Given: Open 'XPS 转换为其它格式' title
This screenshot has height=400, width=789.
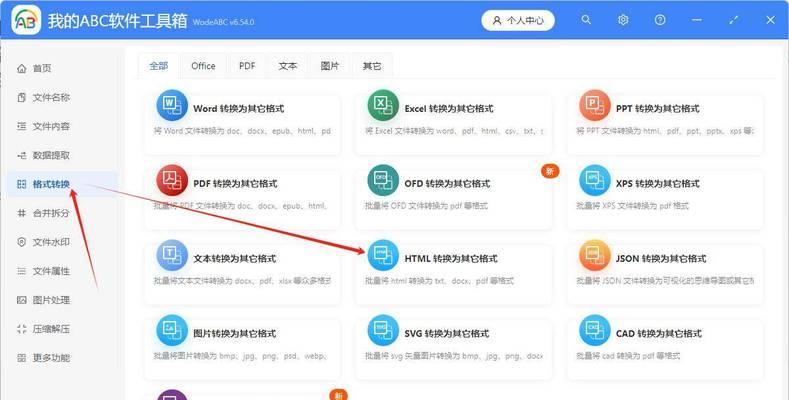Looking at the screenshot, I should point(658,184).
